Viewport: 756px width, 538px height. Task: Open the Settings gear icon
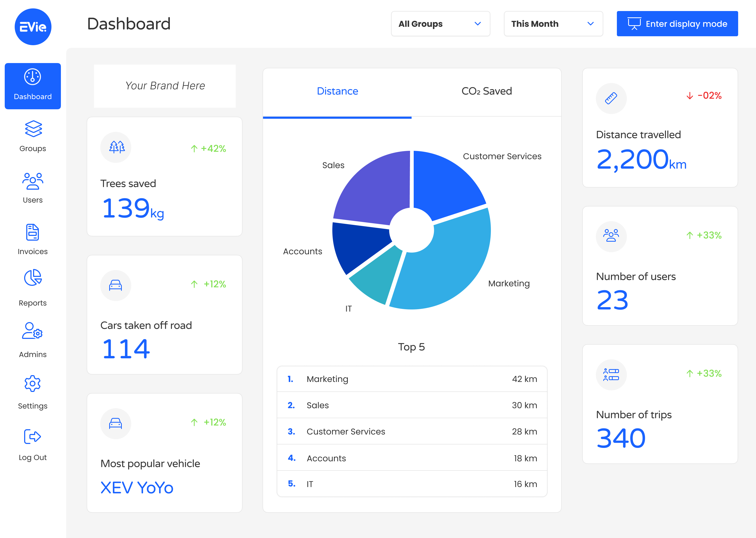click(x=33, y=384)
